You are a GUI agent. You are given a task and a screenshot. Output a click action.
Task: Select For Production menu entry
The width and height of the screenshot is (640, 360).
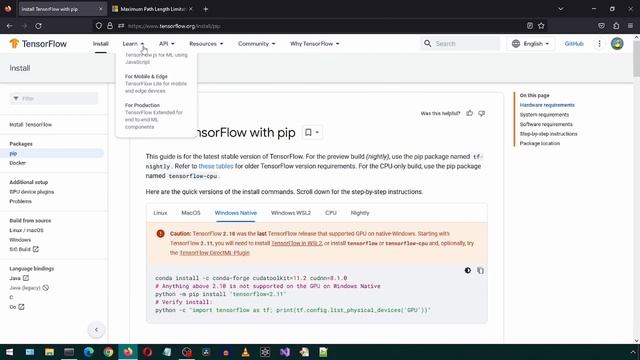[156, 116]
